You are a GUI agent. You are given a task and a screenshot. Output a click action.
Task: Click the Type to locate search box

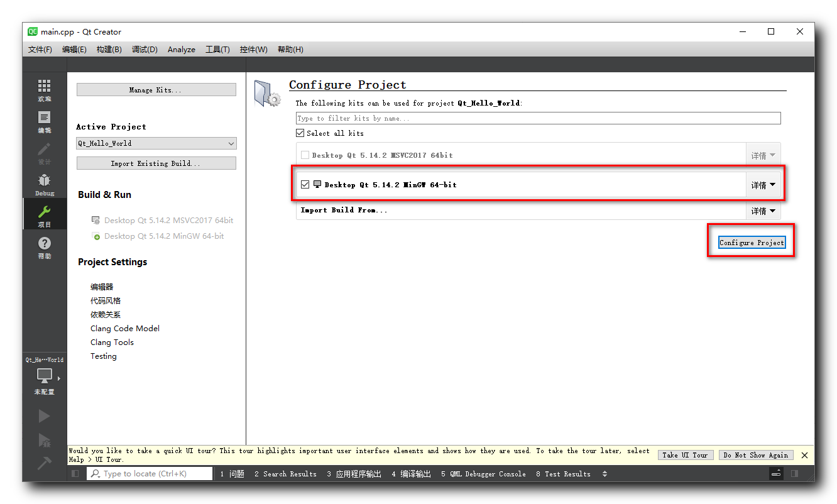point(150,474)
